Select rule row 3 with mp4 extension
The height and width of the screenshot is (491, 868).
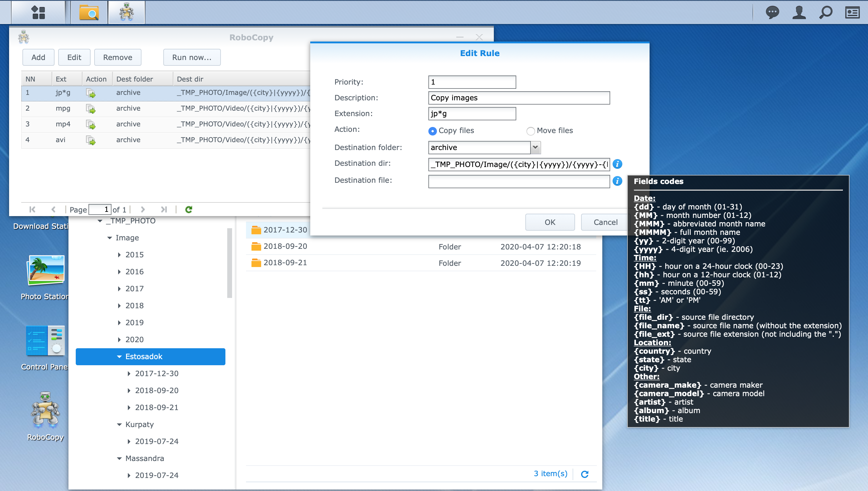pos(166,125)
